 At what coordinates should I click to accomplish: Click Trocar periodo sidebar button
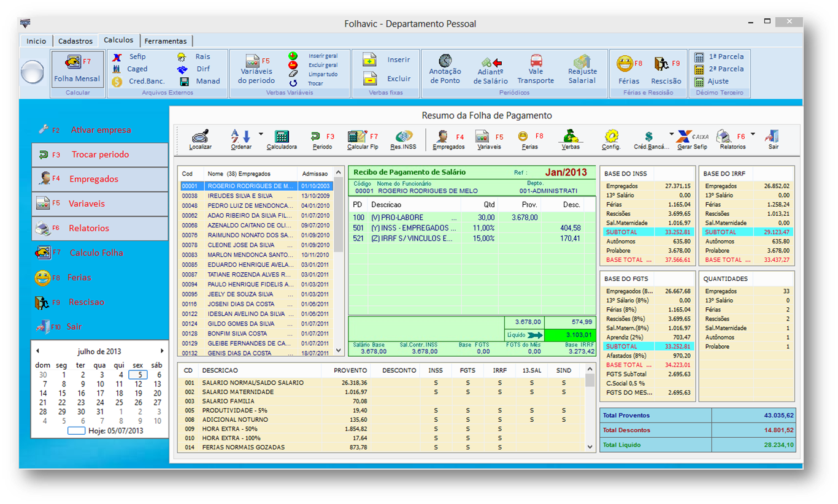(x=100, y=155)
